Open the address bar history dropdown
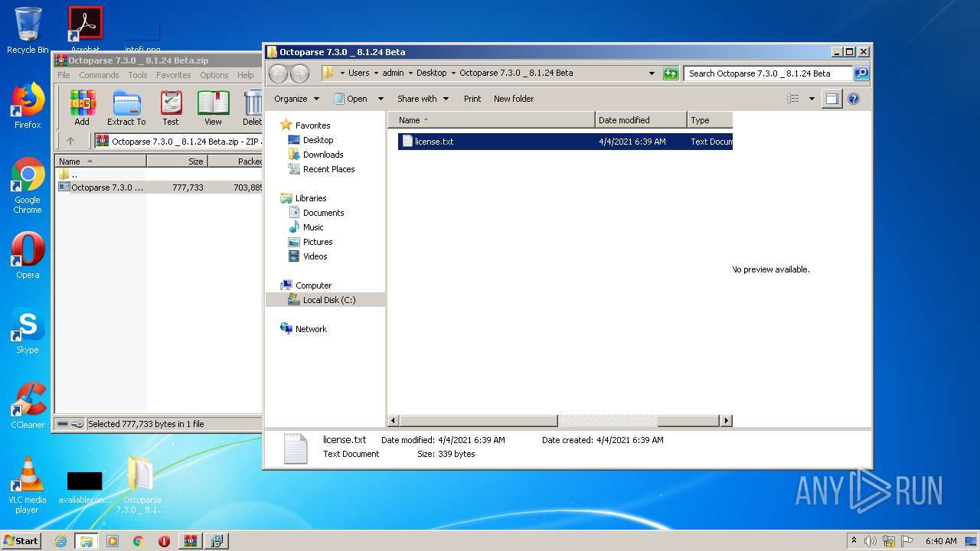This screenshot has height=551, width=980. click(652, 73)
